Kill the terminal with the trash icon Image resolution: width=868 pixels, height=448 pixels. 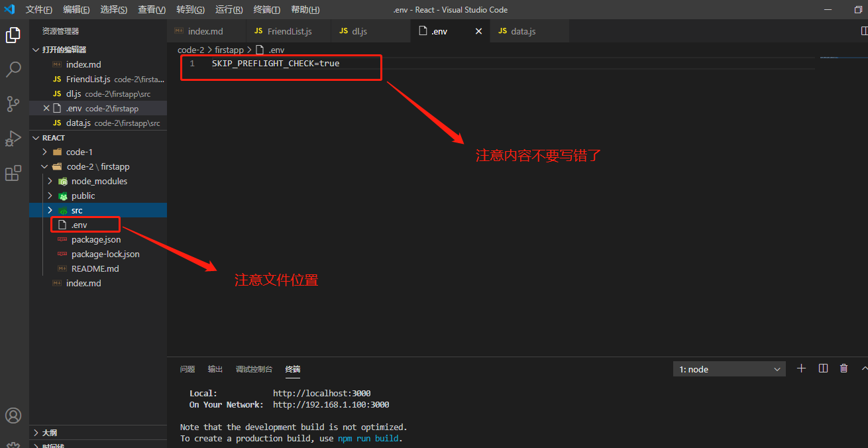[843, 368]
